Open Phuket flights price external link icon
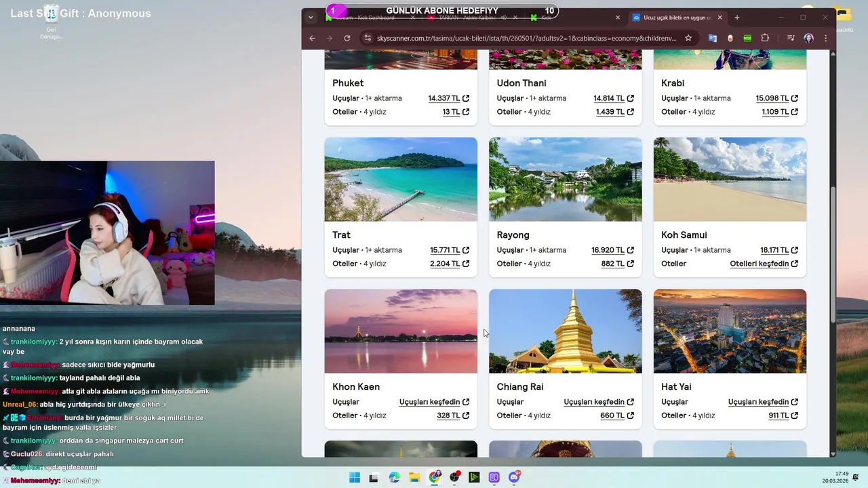Screen dimensions: 868x488 pos(466,98)
